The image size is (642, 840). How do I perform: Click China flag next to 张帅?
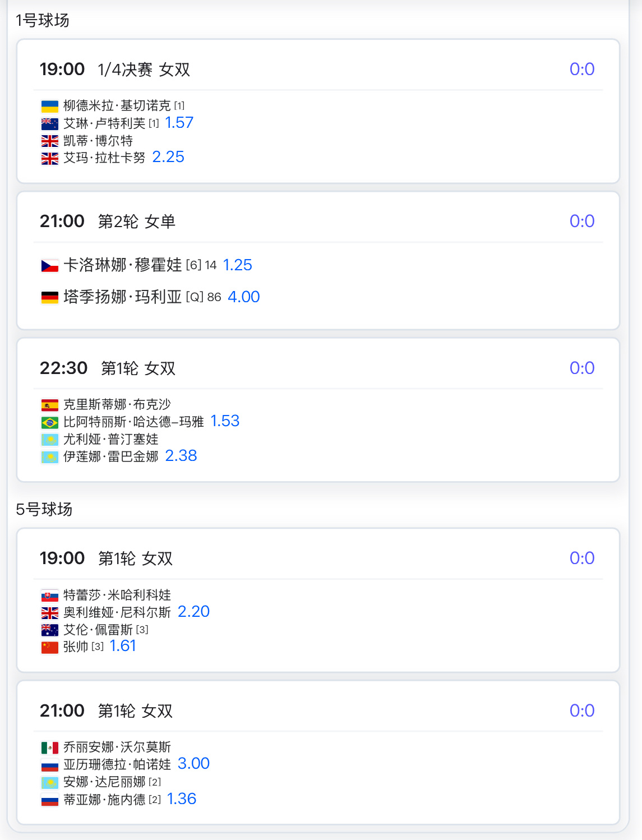tap(50, 647)
